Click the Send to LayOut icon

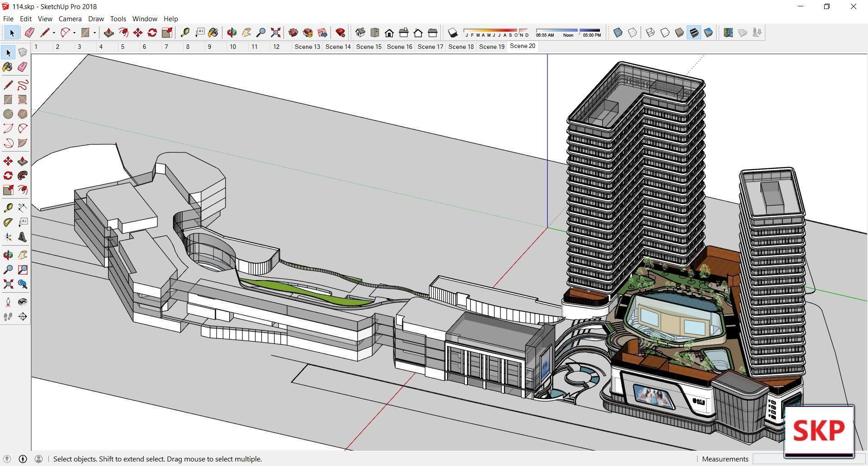click(x=322, y=33)
